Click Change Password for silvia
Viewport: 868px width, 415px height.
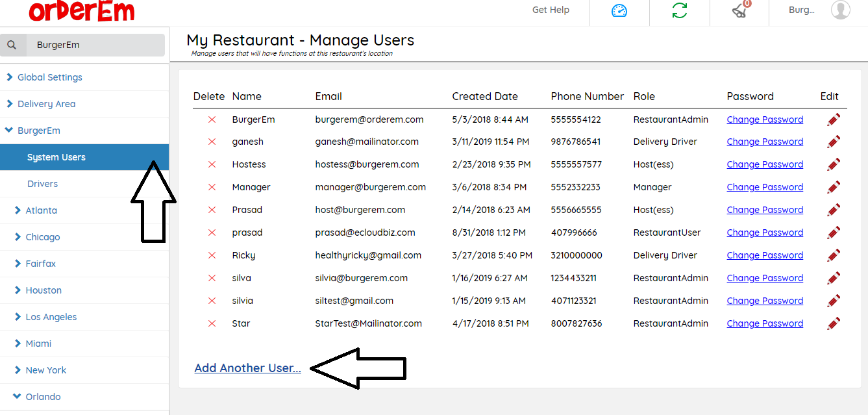point(765,301)
